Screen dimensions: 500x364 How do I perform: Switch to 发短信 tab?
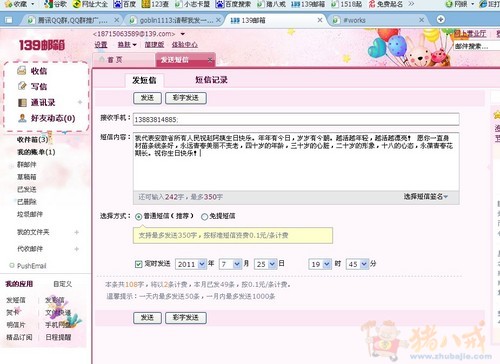[x=144, y=80]
